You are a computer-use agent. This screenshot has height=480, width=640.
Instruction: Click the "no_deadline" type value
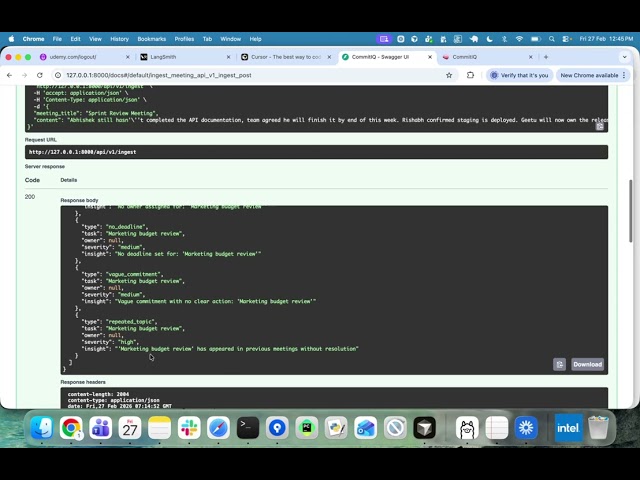(127, 227)
